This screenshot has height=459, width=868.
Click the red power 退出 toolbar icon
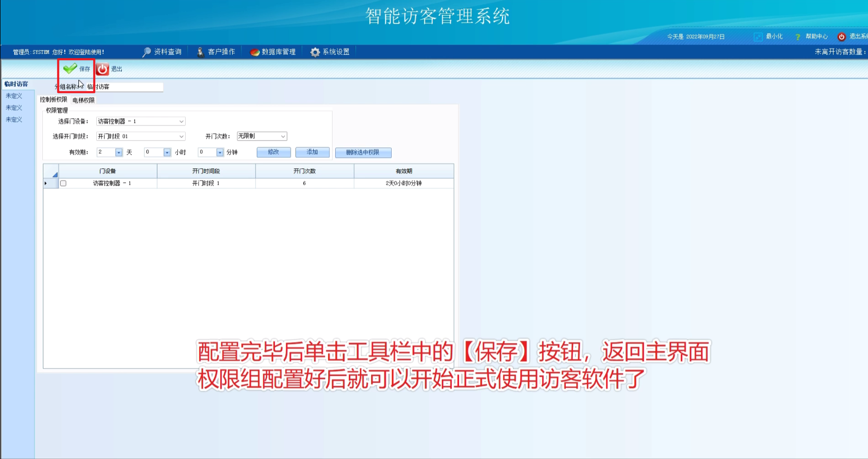103,69
